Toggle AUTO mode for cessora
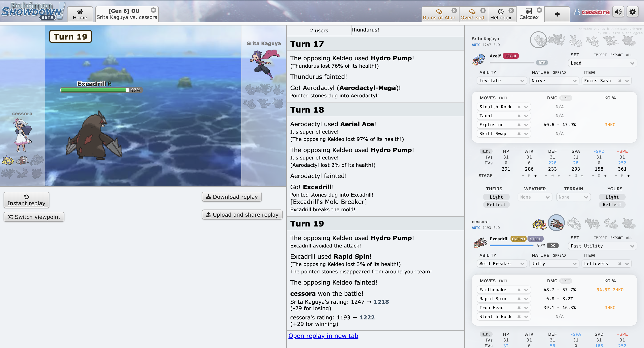644x348 pixels. pos(476,228)
